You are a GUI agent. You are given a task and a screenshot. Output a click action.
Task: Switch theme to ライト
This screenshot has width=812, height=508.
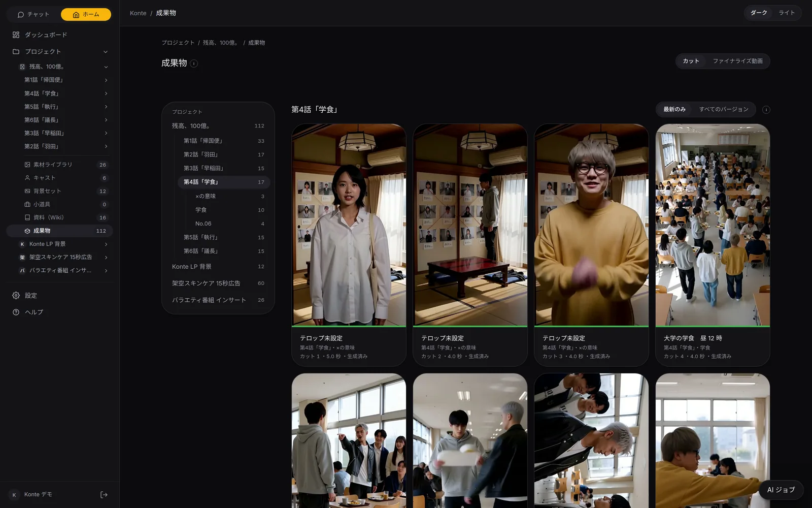point(787,13)
